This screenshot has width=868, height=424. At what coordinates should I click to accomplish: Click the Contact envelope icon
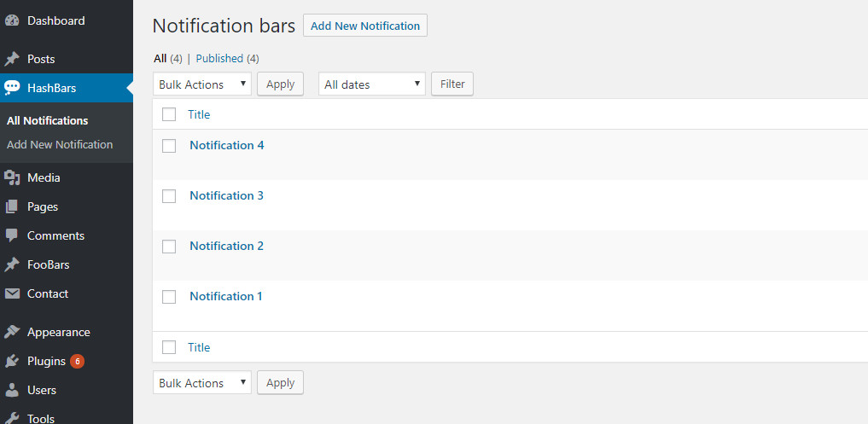12,293
